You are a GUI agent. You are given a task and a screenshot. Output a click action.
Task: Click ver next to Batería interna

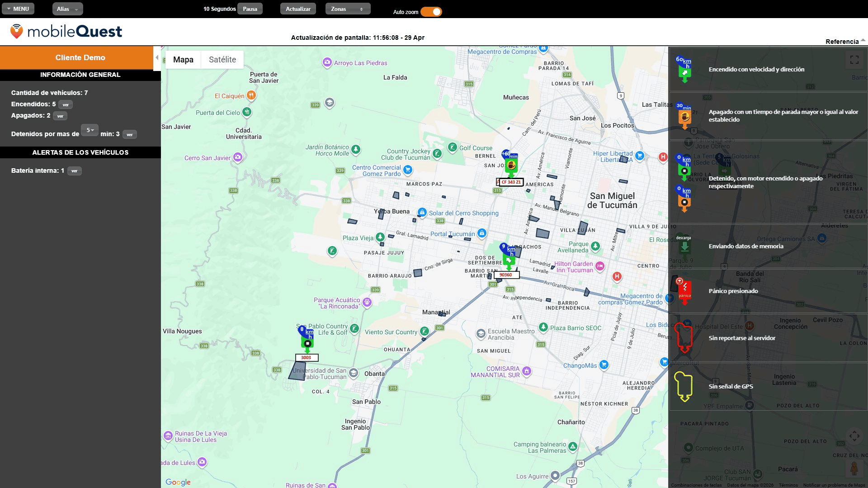(x=75, y=171)
